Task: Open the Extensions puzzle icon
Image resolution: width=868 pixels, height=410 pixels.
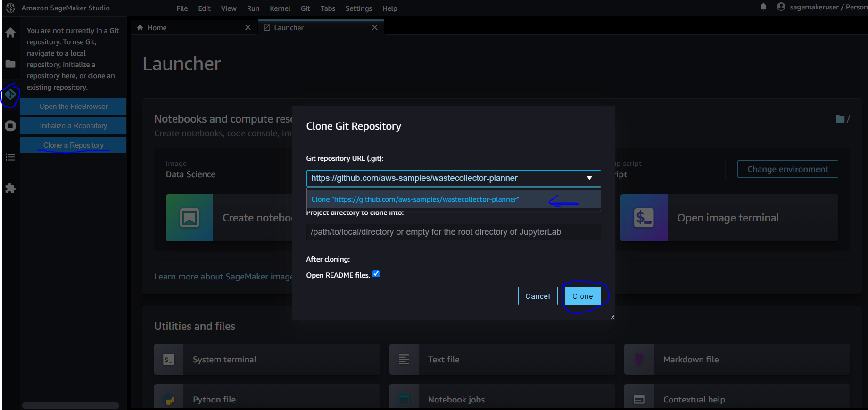Action: (x=10, y=189)
